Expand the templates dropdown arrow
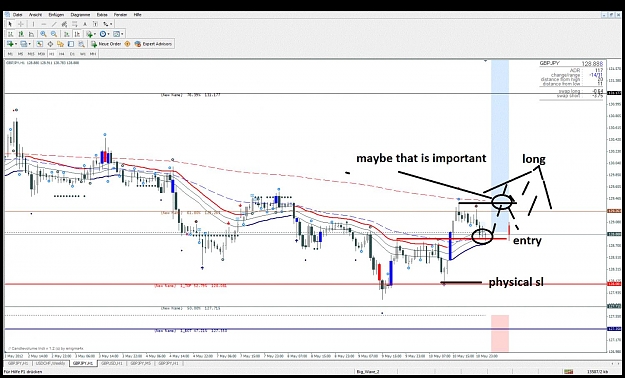The width and height of the screenshot is (625, 378). click(x=122, y=34)
